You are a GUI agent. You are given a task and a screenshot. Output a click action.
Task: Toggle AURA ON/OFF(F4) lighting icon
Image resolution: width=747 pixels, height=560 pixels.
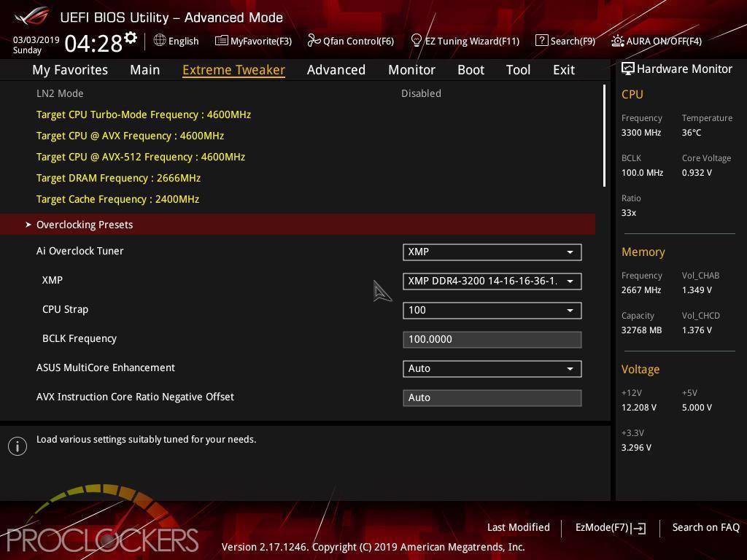coord(617,41)
